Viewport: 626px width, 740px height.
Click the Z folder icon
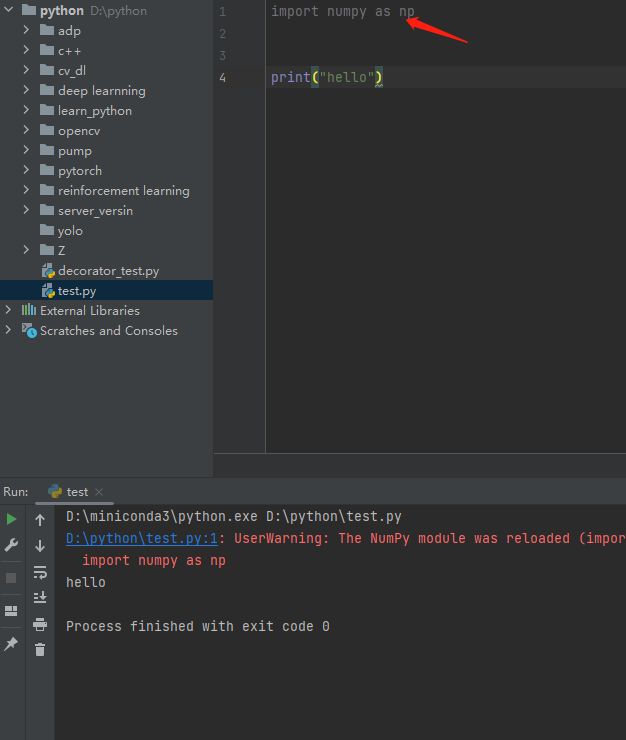[x=47, y=250]
